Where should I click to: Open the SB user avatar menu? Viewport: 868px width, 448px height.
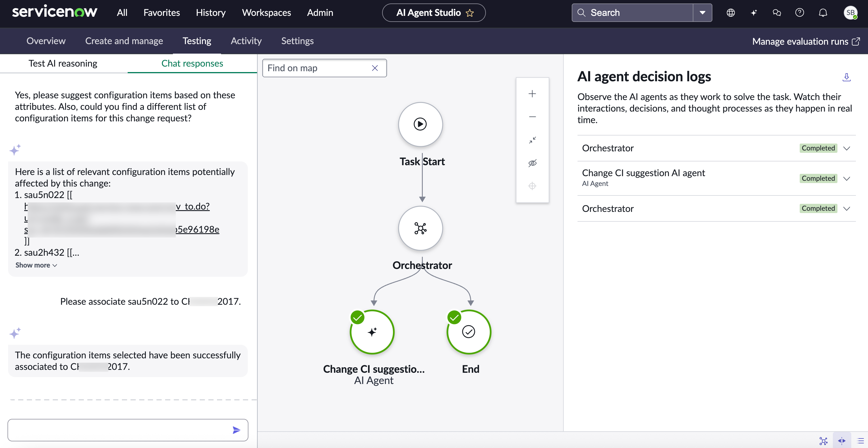pyautogui.click(x=850, y=13)
